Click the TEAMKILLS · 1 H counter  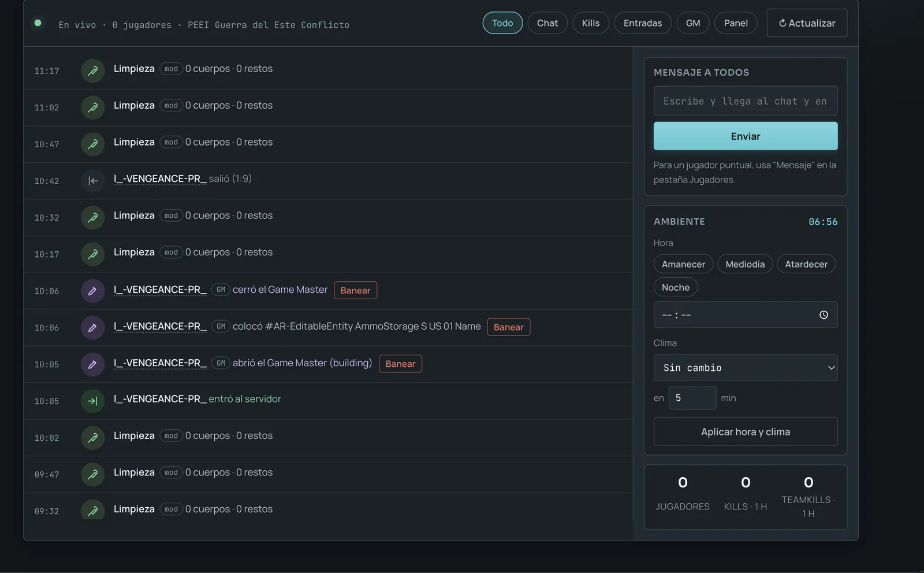808,497
